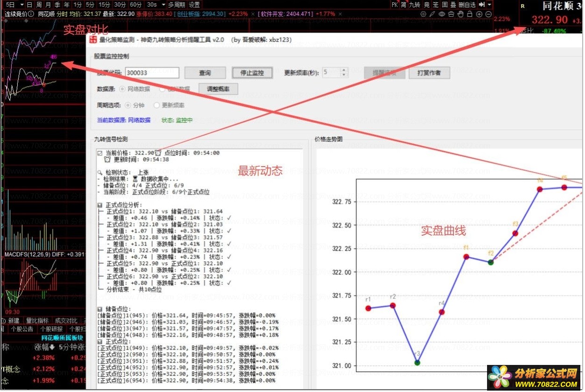This screenshot has width=585, height=392.
Task: Click the arrow-to-bar icon after 删自选
Action: pyautogui.click(x=482, y=5)
